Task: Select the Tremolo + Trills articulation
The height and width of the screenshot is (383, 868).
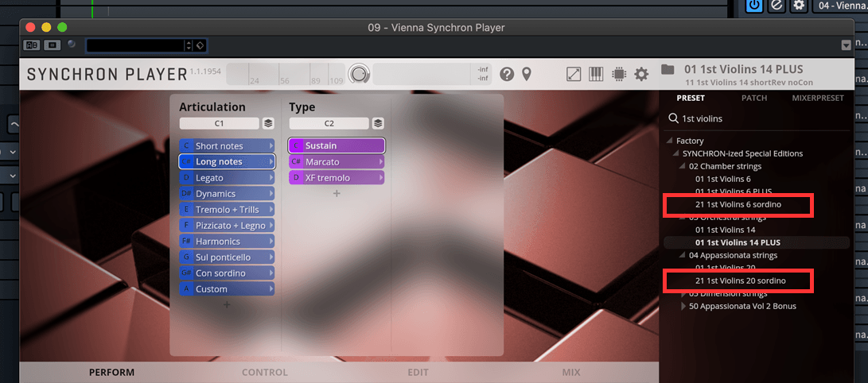Action: (227, 210)
